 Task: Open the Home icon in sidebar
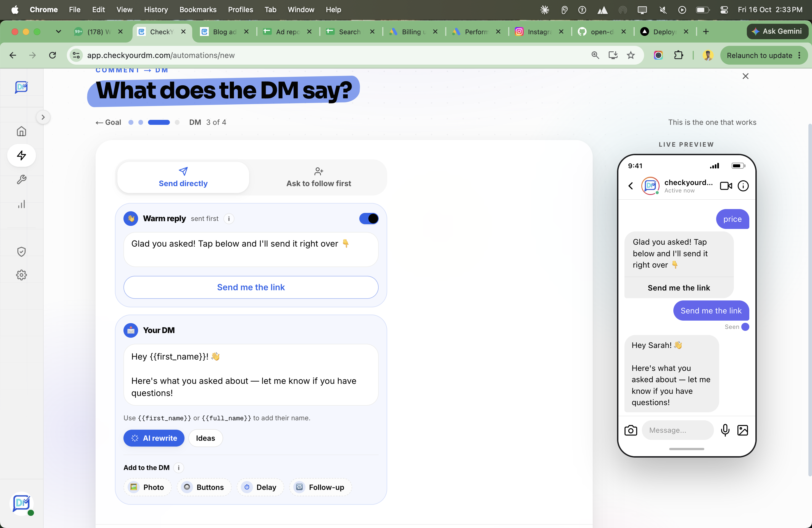point(22,131)
